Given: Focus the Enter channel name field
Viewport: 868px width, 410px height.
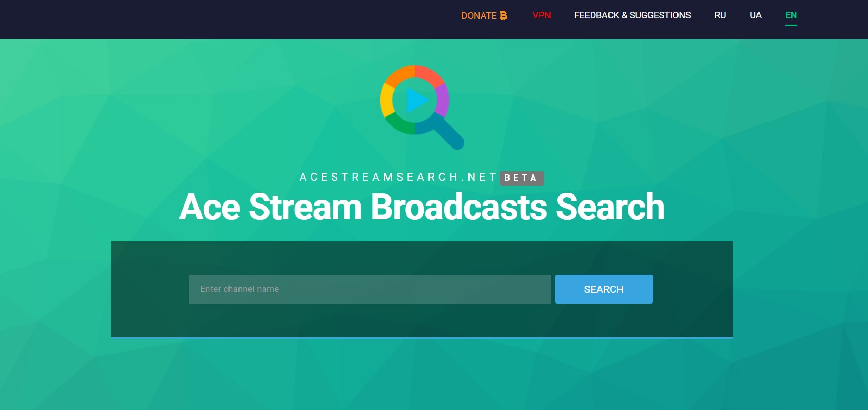Looking at the screenshot, I should pyautogui.click(x=370, y=289).
